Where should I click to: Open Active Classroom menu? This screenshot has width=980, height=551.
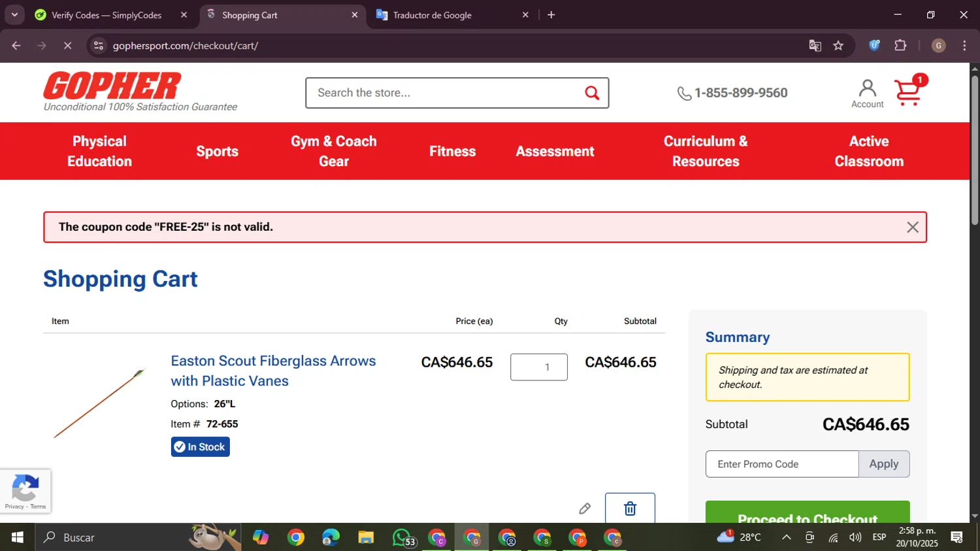tap(869, 151)
